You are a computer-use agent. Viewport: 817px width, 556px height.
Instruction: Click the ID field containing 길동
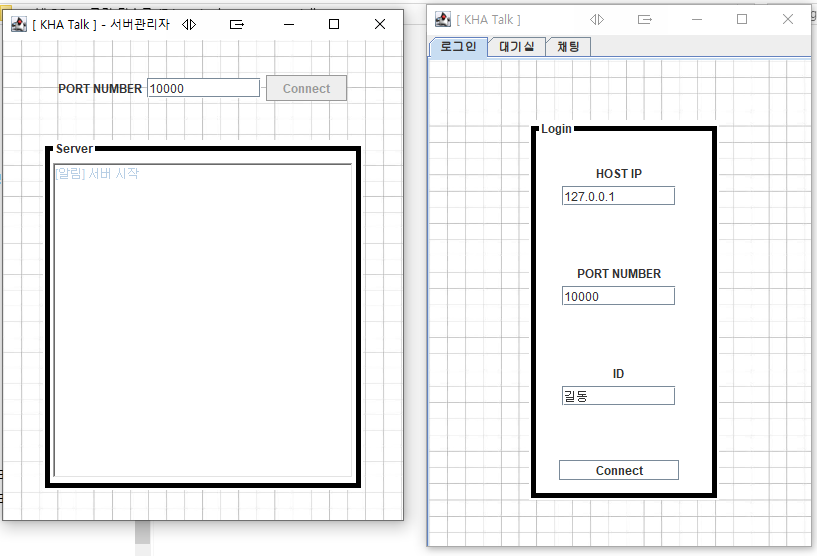pyautogui.click(x=618, y=396)
